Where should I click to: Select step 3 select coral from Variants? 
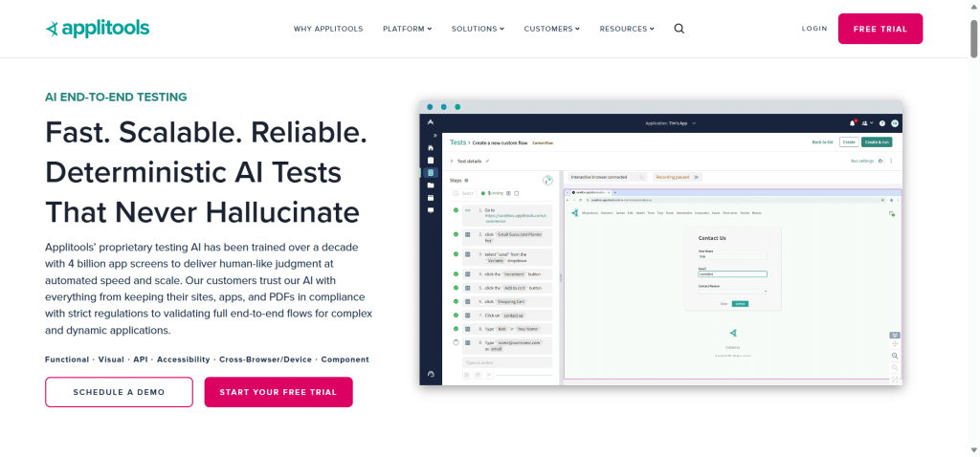507,257
